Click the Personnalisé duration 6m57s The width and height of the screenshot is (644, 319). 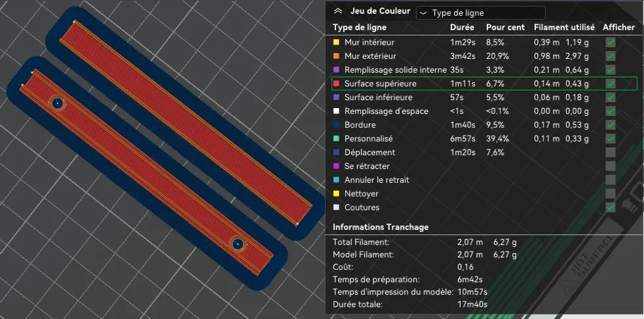[x=463, y=139]
